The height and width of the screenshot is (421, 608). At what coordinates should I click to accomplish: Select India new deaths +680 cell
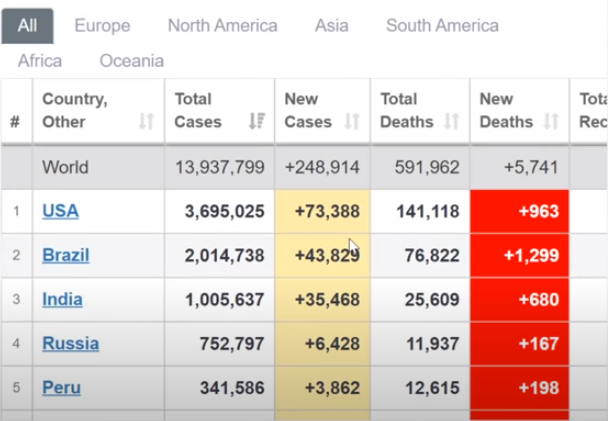pos(520,300)
